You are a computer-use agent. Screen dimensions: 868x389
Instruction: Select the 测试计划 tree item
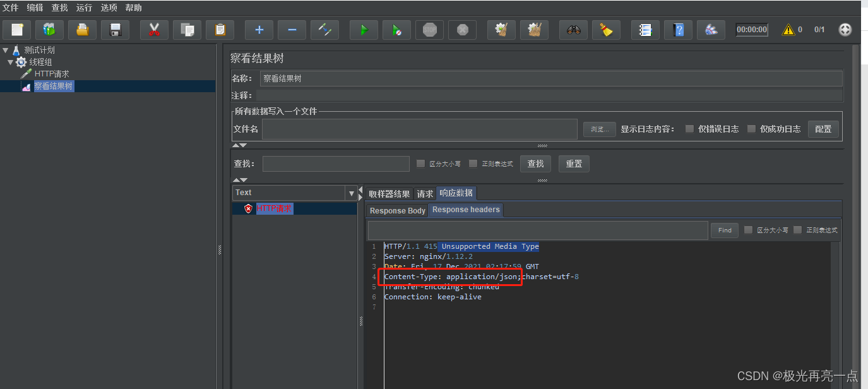(39, 50)
